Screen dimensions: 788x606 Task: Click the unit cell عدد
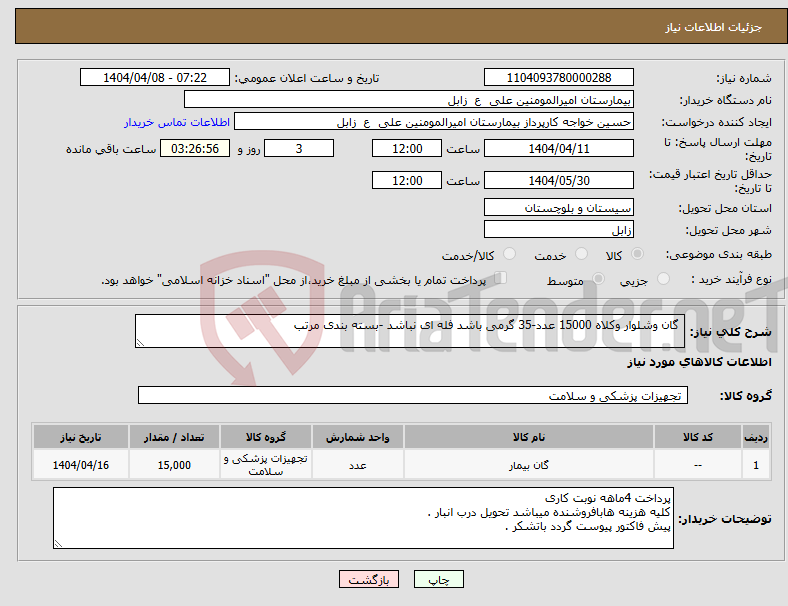pyautogui.click(x=358, y=465)
